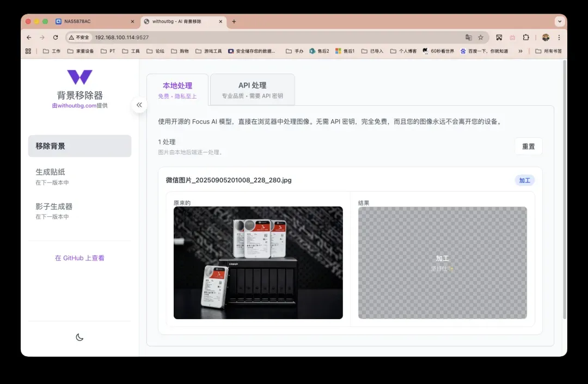Click the 重置 reset button
Viewport: 588px width, 384px height.
pyautogui.click(x=528, y=147)
